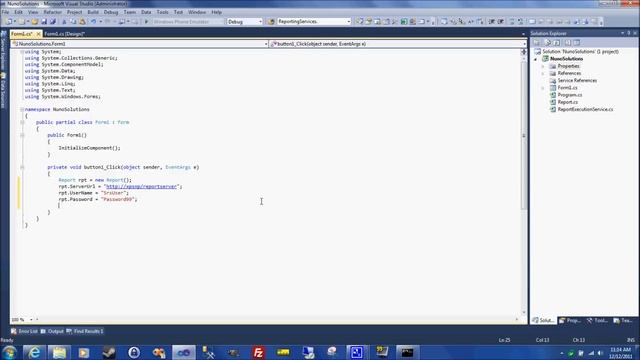Viewport: 640px width, 360px height.
Task: Collapse the button1_Click method outlining block
Action: pyautogui.click(x=22, y=167)
